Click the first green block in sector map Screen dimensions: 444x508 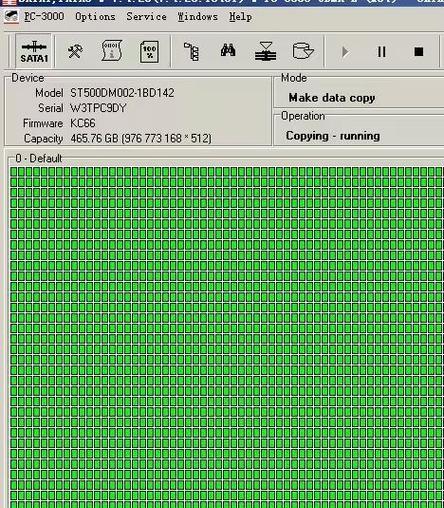[x=14, y=172]
